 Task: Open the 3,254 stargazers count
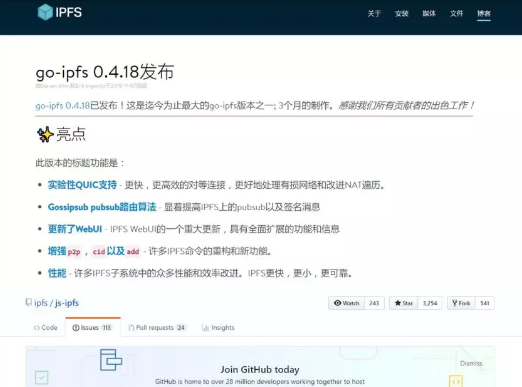pyautogui.click(x=430, y=303)
